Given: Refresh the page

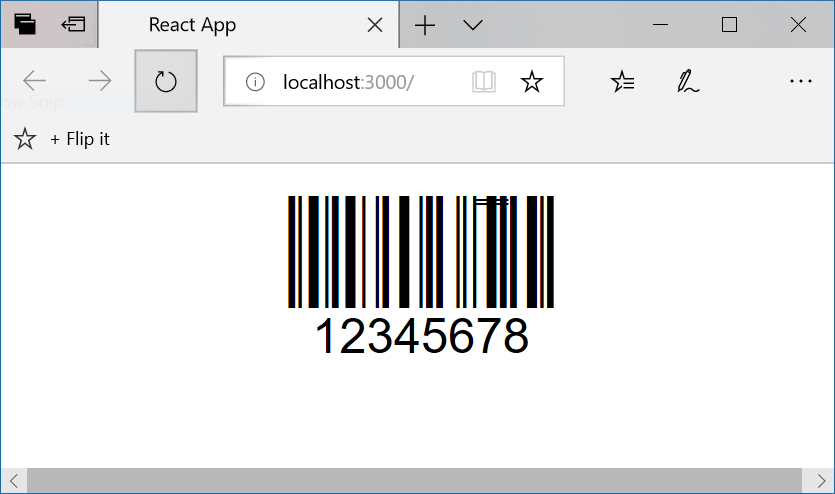Looking at the screenshot, I should 166,81.
